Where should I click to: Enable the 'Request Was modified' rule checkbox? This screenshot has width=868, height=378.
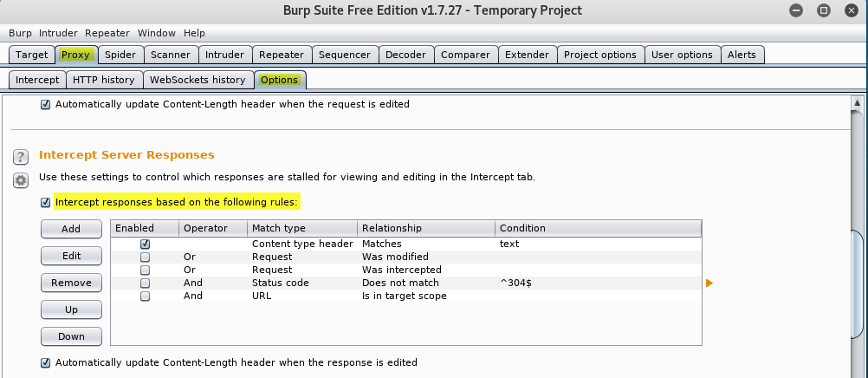[145, 257]
